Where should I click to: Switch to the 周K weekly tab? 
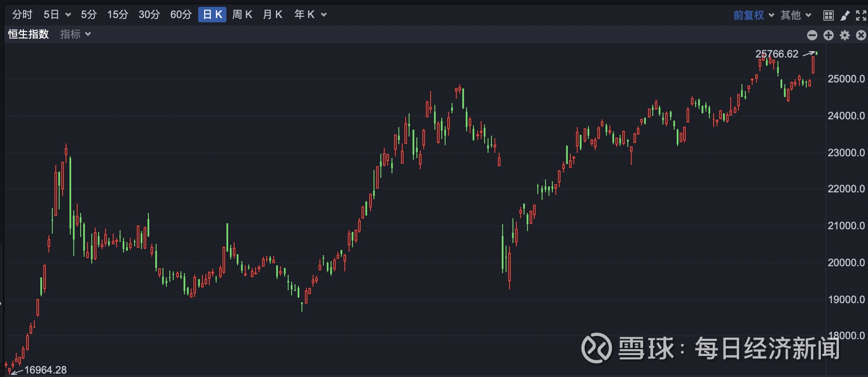pyautogui.click(x=242, y=15)
